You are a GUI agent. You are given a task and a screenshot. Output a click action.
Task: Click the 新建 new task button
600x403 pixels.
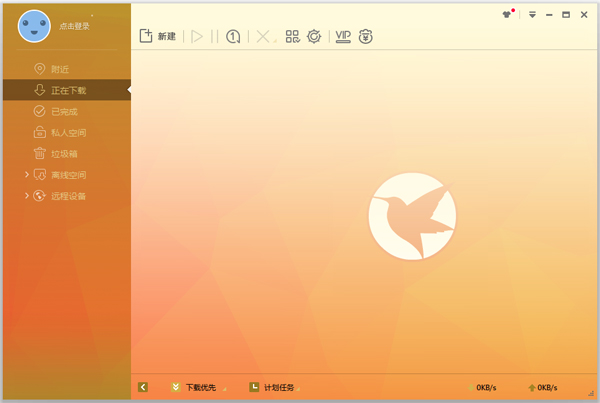157,36
